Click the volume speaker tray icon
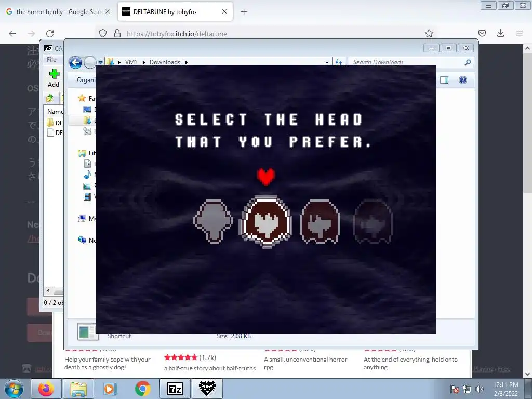 click(480, 389)
